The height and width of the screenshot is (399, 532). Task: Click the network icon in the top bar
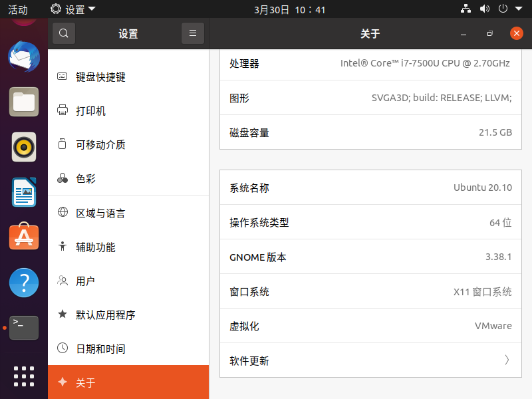pyautogui.click(x=466, y=9)
